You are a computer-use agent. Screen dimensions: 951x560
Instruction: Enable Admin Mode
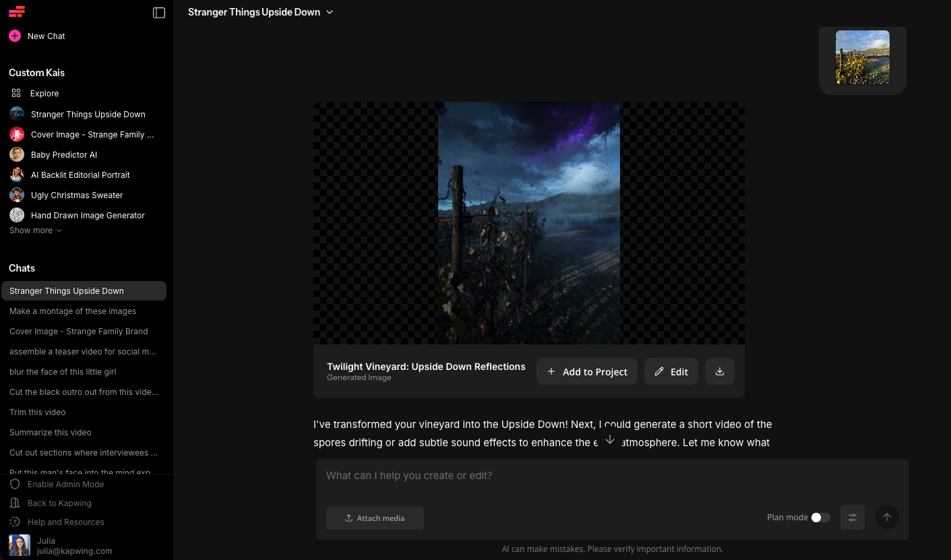(65, 485)
